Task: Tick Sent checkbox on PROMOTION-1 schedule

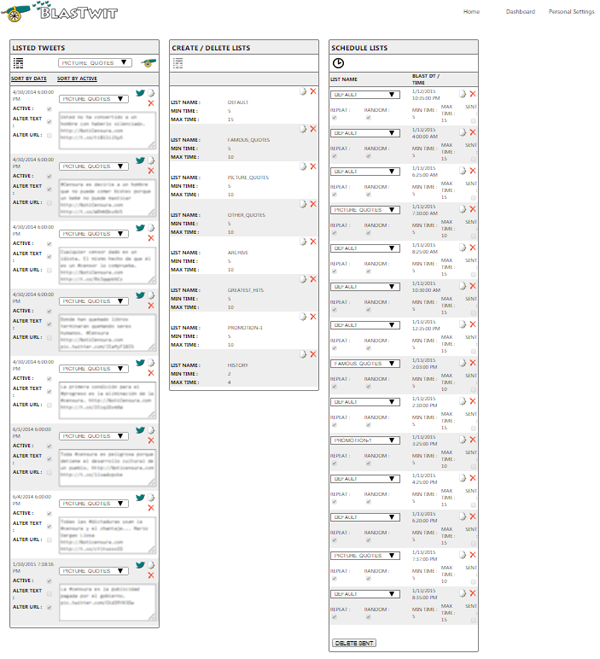Action: point(474,467)
